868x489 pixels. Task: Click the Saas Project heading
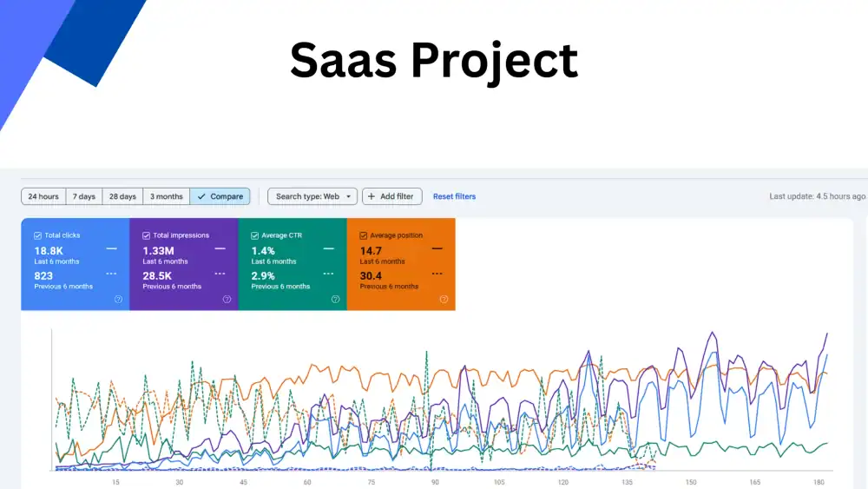pyautogui.click(x=433, y=61)
